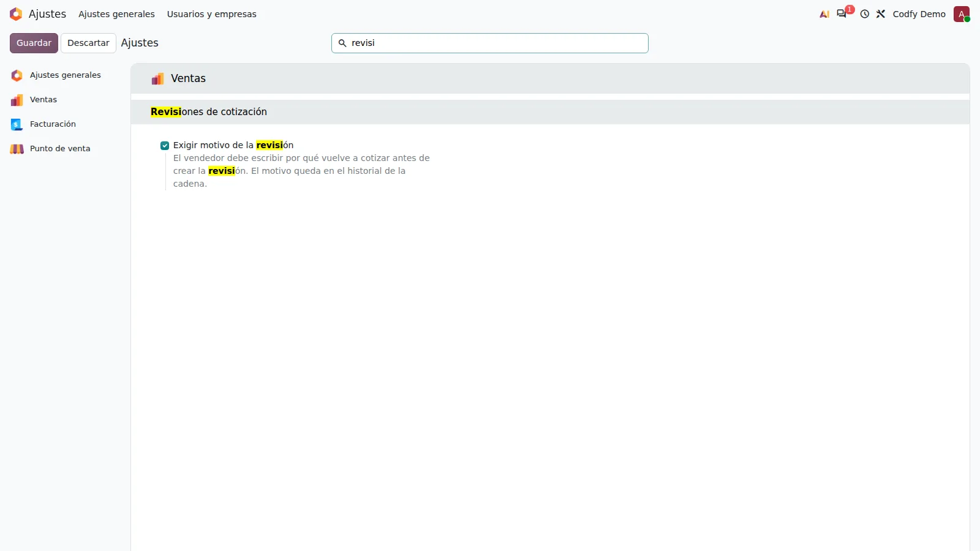
Task: Open the Codfy Demo company switcher
Action: click(x=919, y=14)
